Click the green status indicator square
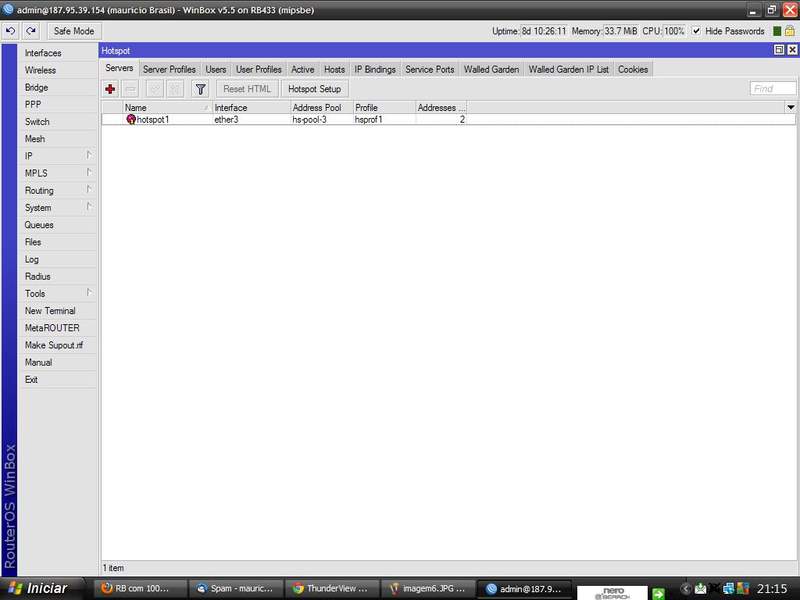 click(x=777, y=31)
